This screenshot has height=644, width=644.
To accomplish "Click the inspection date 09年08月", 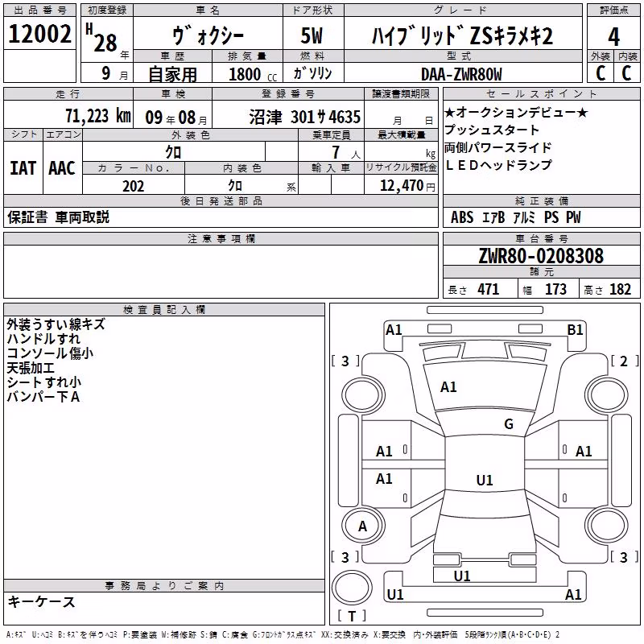I will click(176, 118).
